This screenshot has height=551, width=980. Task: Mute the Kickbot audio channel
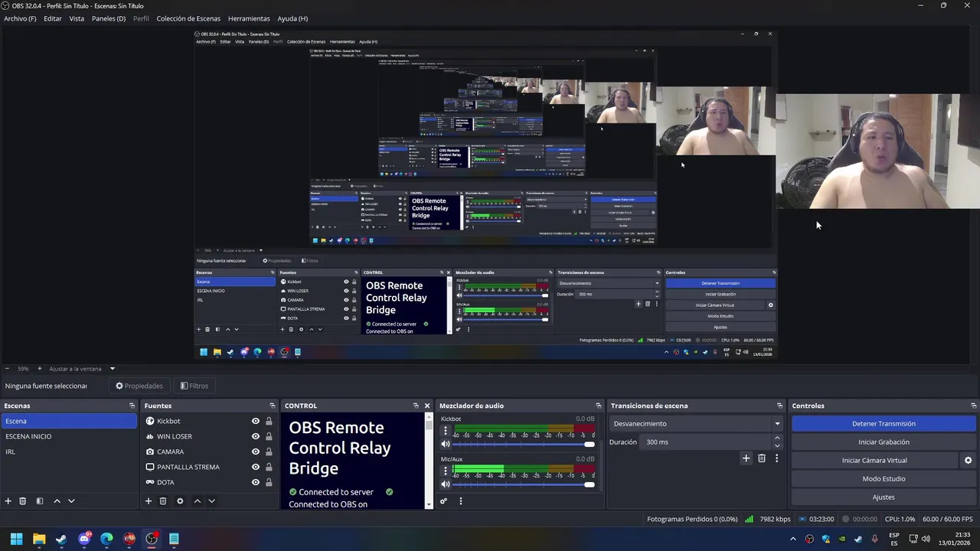tap(446, 444)
